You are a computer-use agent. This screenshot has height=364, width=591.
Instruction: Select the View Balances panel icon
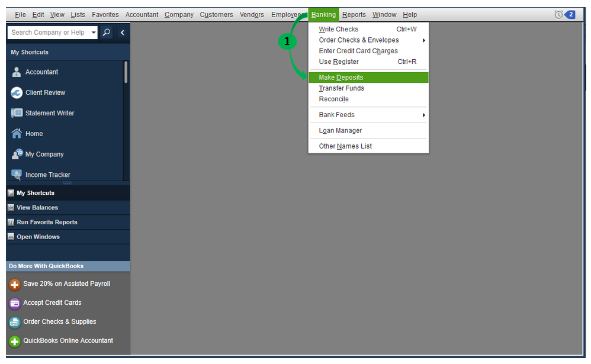pos(11,208)
